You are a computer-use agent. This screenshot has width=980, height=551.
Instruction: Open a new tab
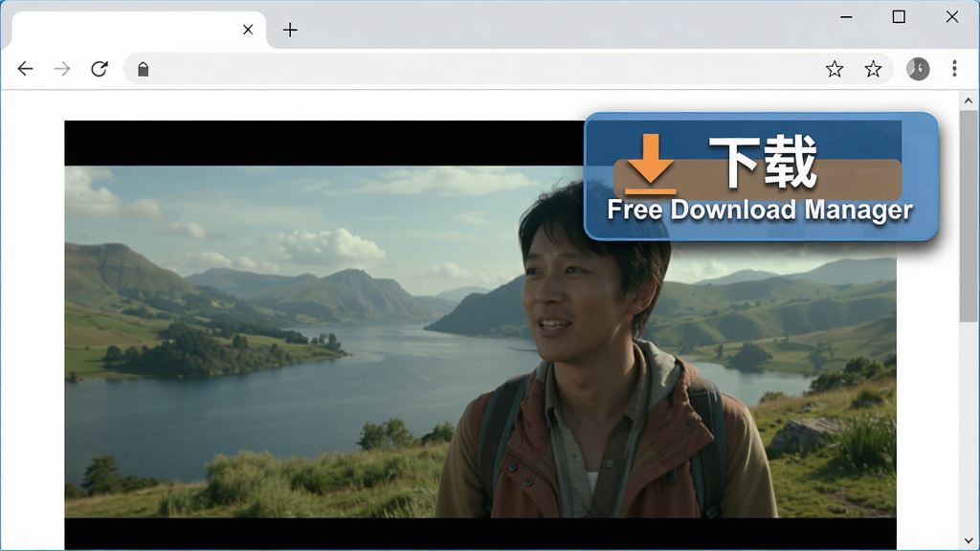290,30
